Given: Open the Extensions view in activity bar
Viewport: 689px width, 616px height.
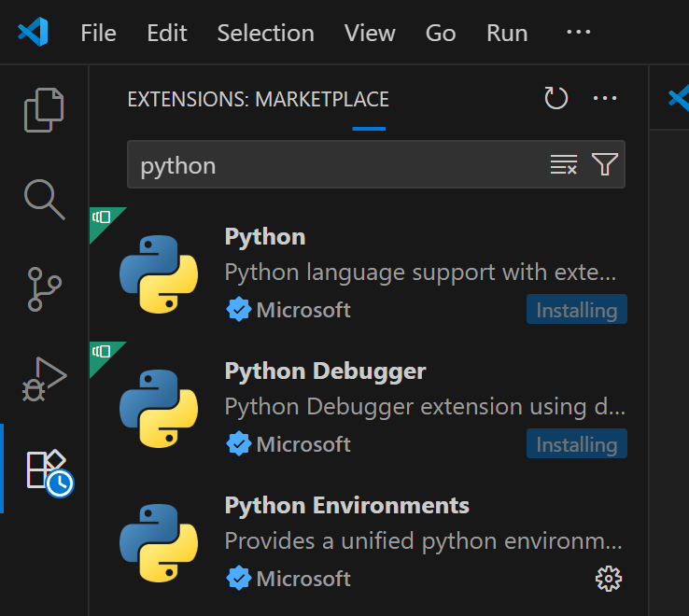Looking at the screenshot, I should tap(49, 472).
